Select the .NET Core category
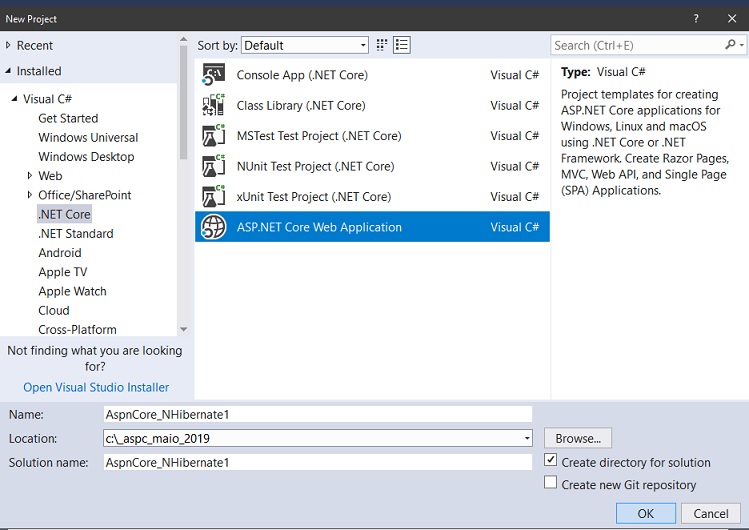The width and height of the screenshot is (749, 530). click(64, 214)
